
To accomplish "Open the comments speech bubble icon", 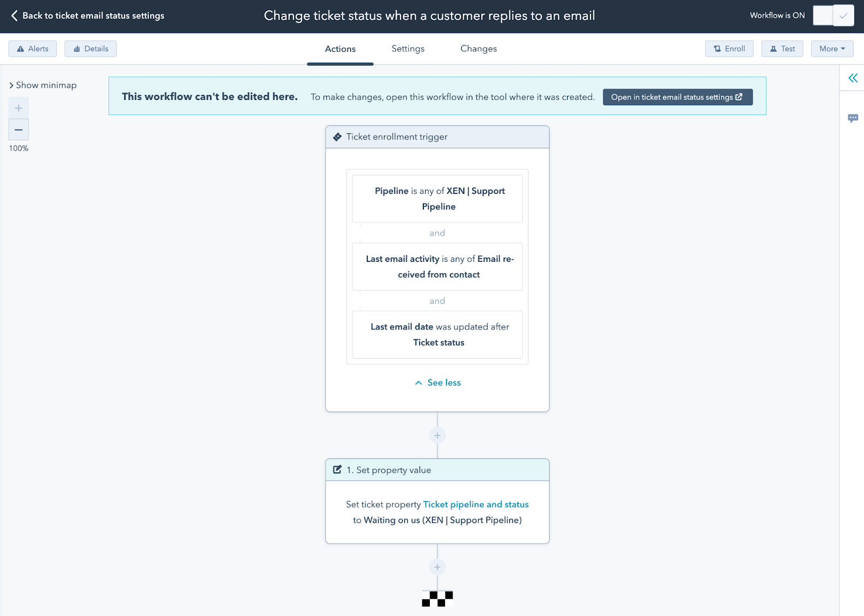I will 853,118.
